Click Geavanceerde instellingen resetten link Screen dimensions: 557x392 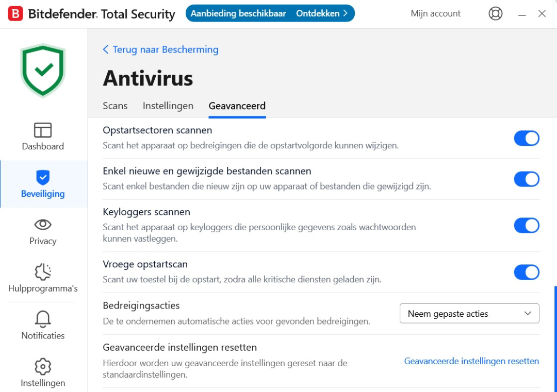point(471,361)
